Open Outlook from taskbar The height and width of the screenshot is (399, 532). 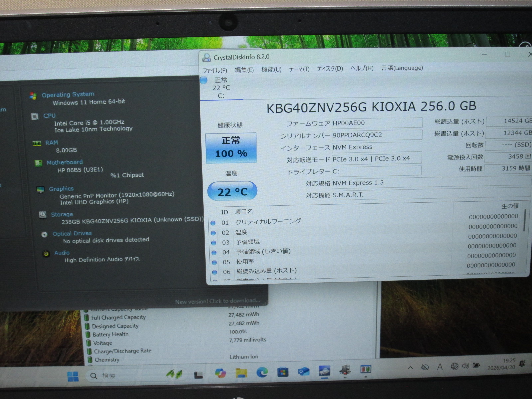304,371
